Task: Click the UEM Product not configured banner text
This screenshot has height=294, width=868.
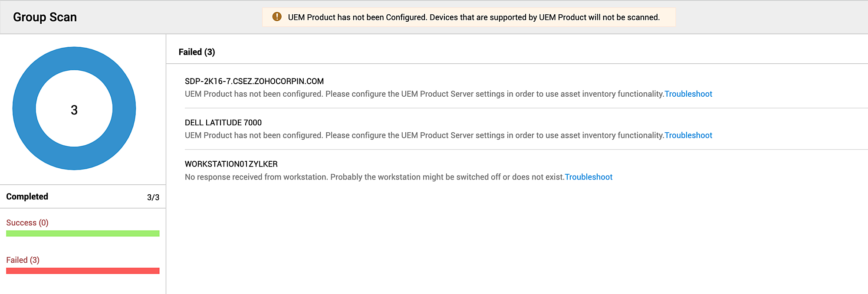Action: (473, 17)
